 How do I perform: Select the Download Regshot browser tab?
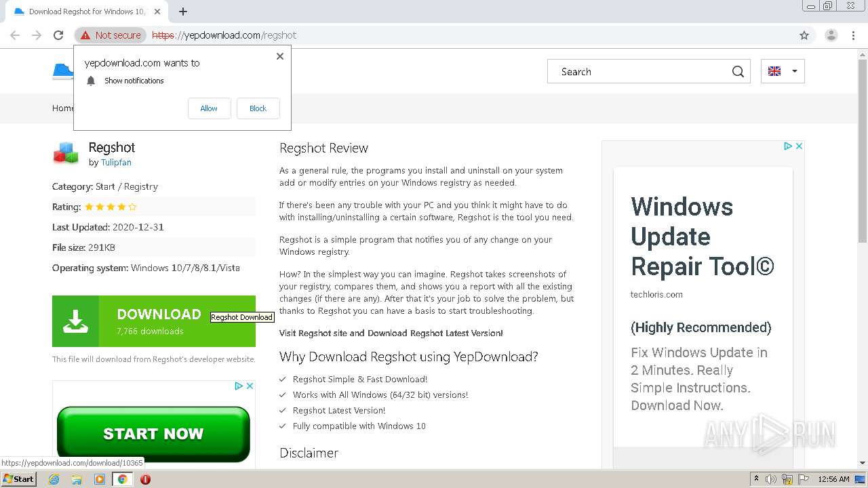click(87, 12)
